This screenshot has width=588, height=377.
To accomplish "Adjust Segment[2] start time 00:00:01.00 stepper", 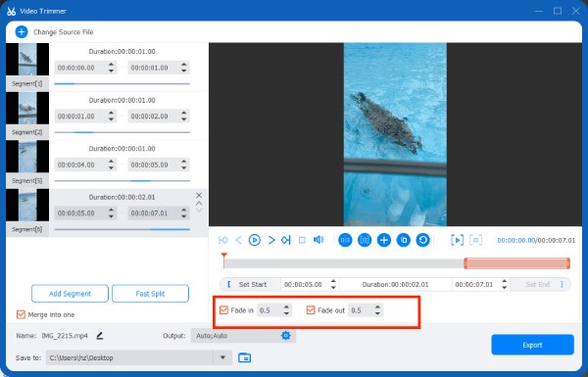I will [111, 117].
